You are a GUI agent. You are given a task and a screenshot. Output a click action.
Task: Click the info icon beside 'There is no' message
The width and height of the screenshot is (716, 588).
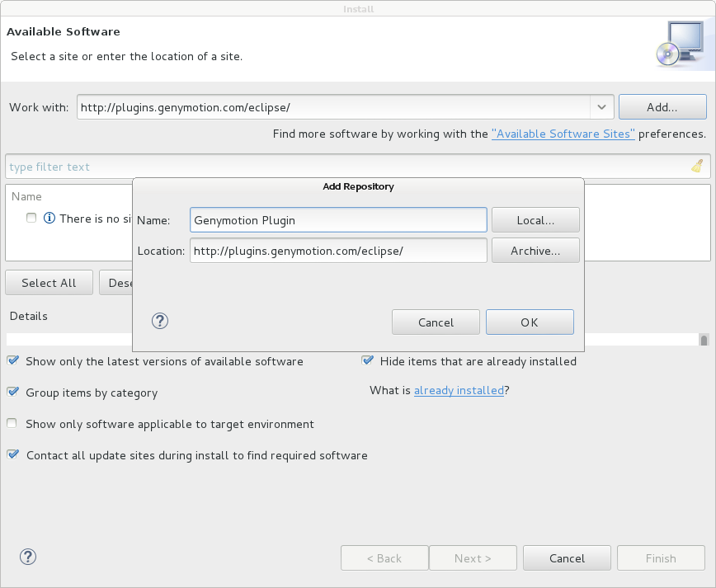tap(49, 218)
